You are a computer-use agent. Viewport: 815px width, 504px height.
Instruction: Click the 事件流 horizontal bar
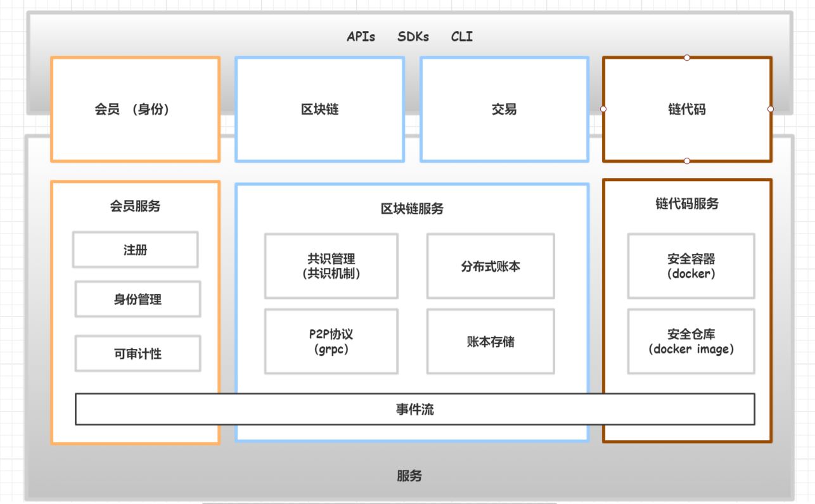coord(415,409)
